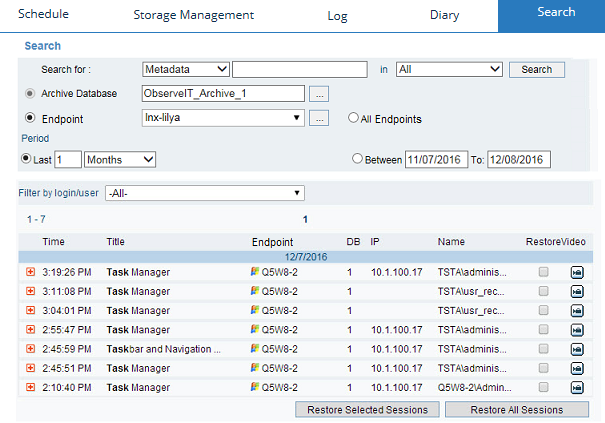The image size is (605, 423).
Task: Open the Diary tab
Action: (x=445, y=16)
